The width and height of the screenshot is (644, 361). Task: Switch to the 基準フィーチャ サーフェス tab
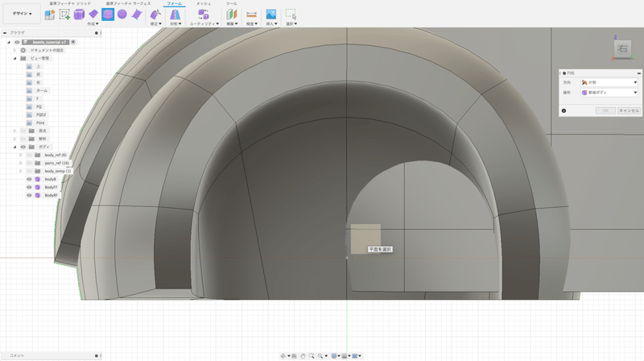click(128, 3)
